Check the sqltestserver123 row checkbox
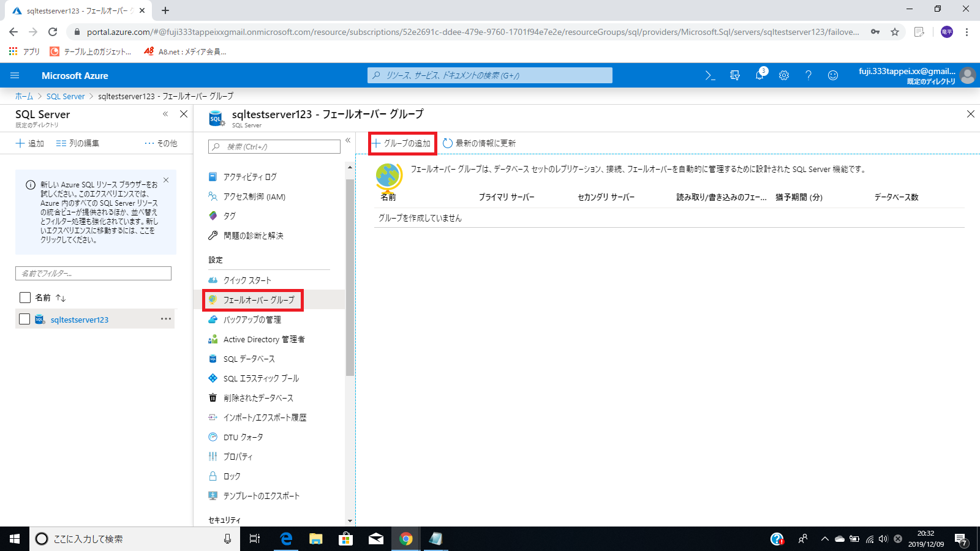 coord(24,319)
